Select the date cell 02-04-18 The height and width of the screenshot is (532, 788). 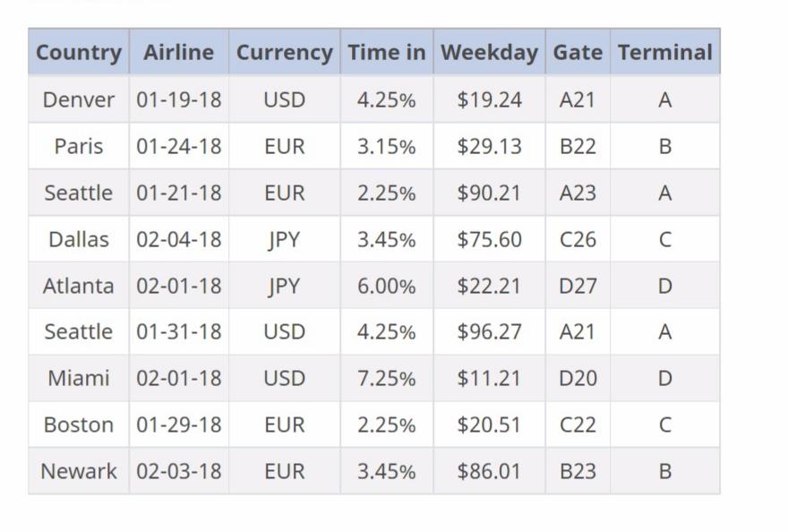[178, 239]
